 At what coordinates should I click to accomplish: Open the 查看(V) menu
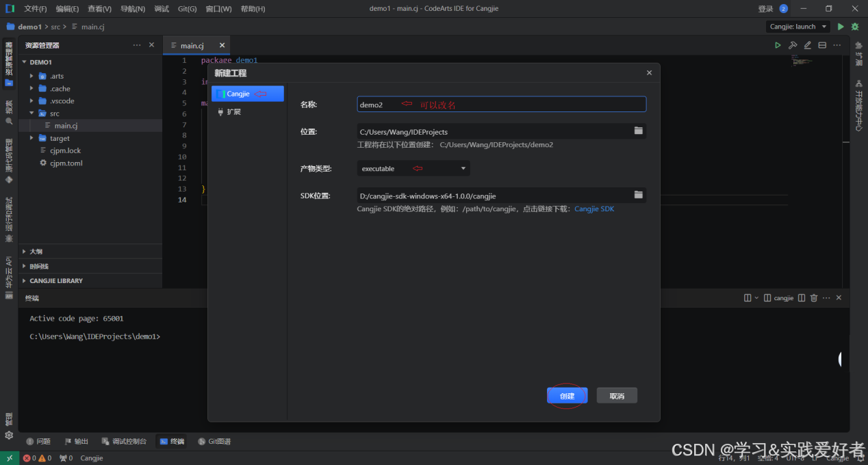pos(99,9)
